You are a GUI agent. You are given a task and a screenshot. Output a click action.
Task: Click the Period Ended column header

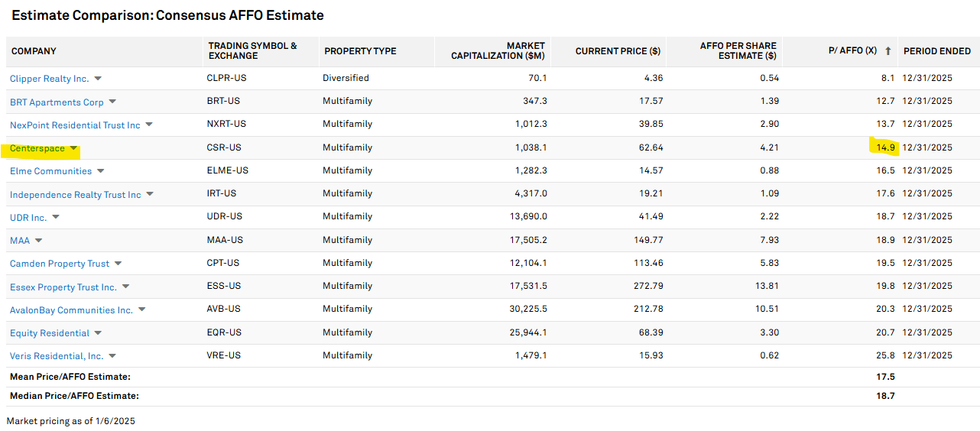[937, 51]
